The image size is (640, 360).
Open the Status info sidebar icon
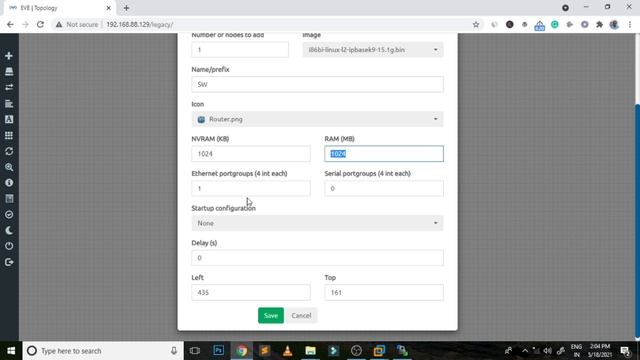pos(9,183)
